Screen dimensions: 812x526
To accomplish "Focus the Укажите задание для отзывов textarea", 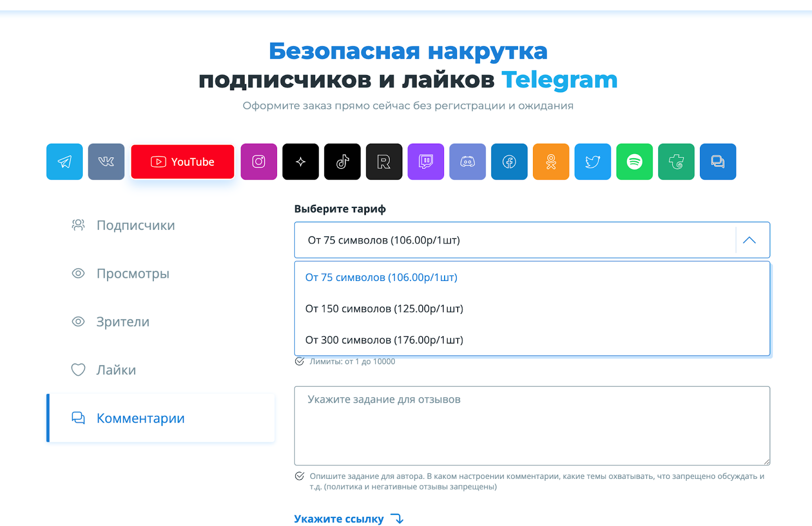I will pyautogui.click(x=532, y=426).
